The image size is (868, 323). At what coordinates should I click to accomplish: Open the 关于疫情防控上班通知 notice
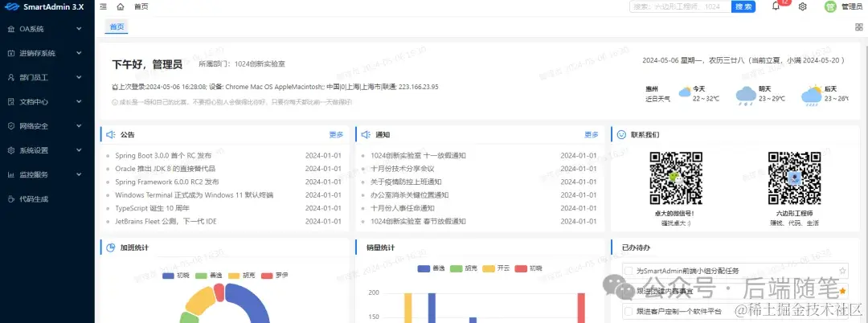406,182
